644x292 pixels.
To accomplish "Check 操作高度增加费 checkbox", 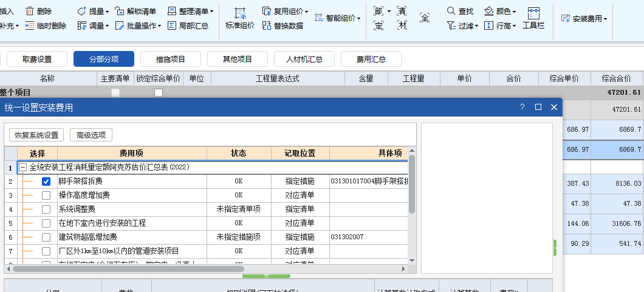I will [46, 195].
